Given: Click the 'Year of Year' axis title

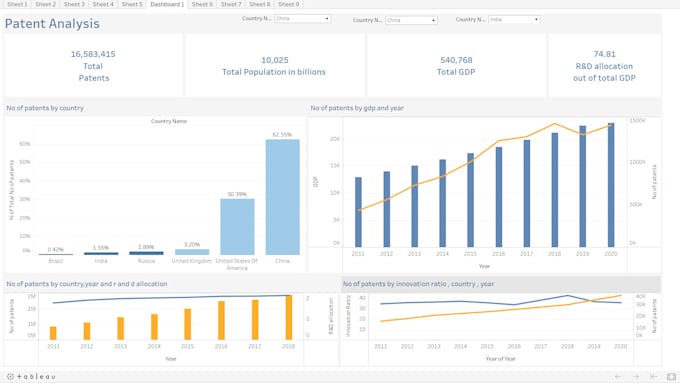Looking at the screenshot, I should pyautogui.click(x=500, y=359).
